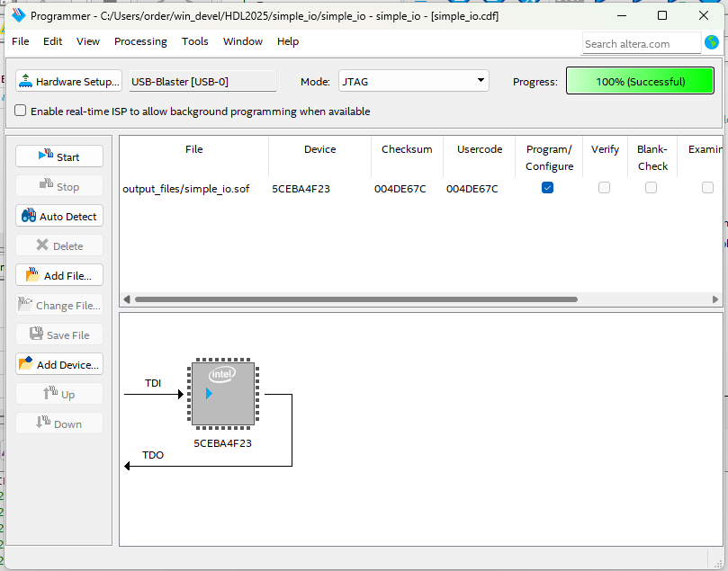Click the Usercode column header

pyautogui.click(x=480, y=156)
